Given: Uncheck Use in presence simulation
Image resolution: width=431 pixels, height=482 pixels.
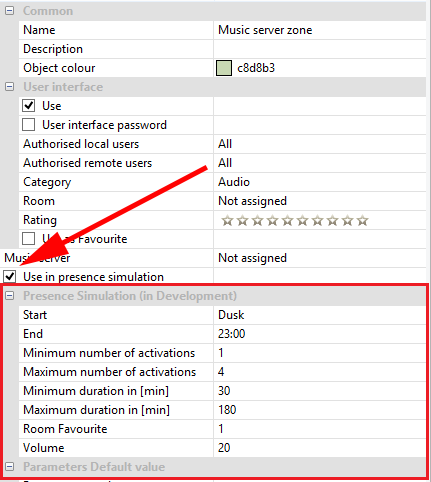Looking at the screenshot, I should coord(9,276).
